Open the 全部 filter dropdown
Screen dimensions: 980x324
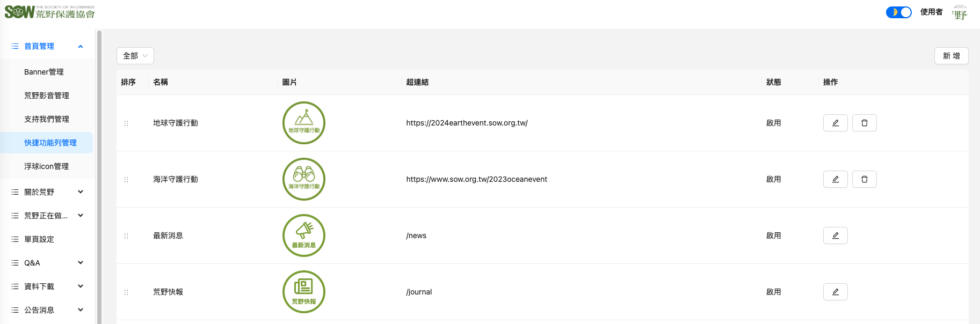click(135, 56)
